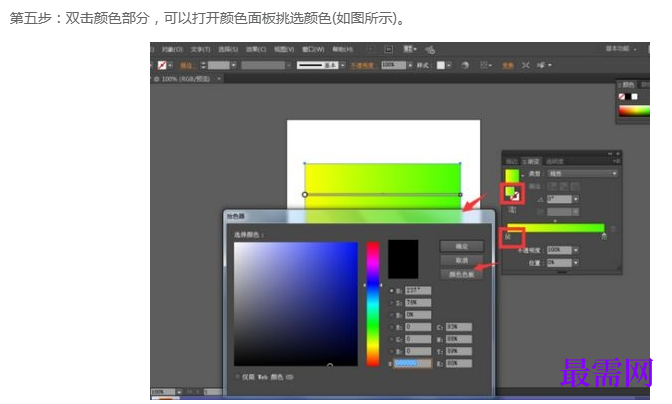Click the delete color stop trash icon
The image size is (672, 404).
click(x=613, y=228)
